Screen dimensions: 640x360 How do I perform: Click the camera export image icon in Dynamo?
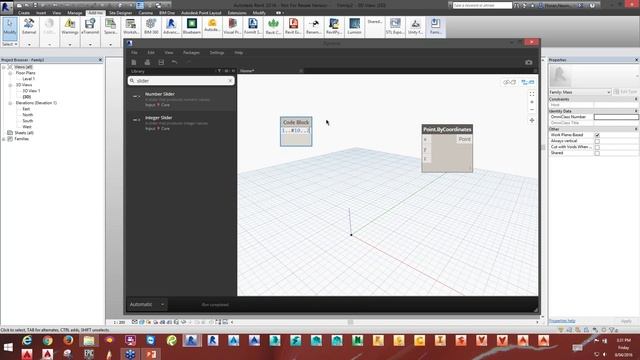tap(529, 62)
